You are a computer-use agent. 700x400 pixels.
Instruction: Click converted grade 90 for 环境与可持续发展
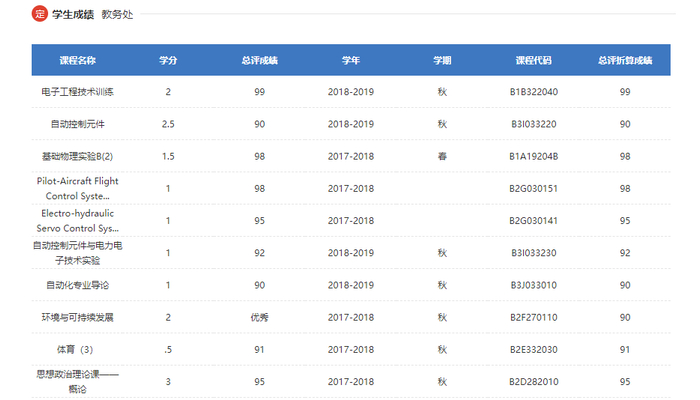(x=625, y=317)
